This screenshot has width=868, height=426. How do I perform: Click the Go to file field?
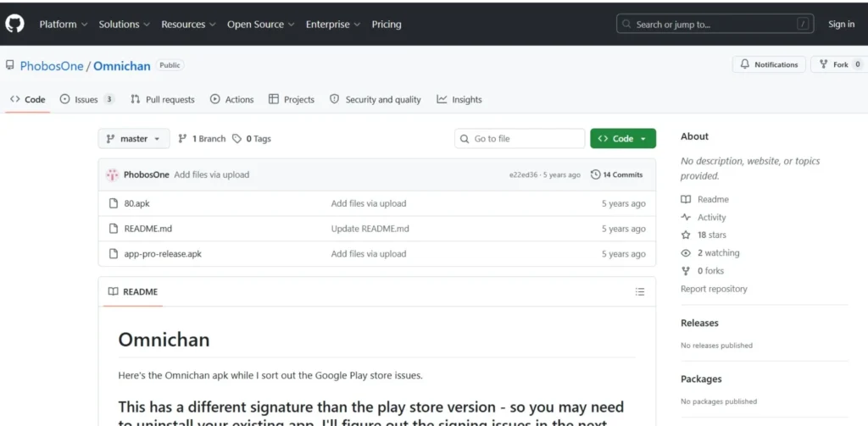520,138
